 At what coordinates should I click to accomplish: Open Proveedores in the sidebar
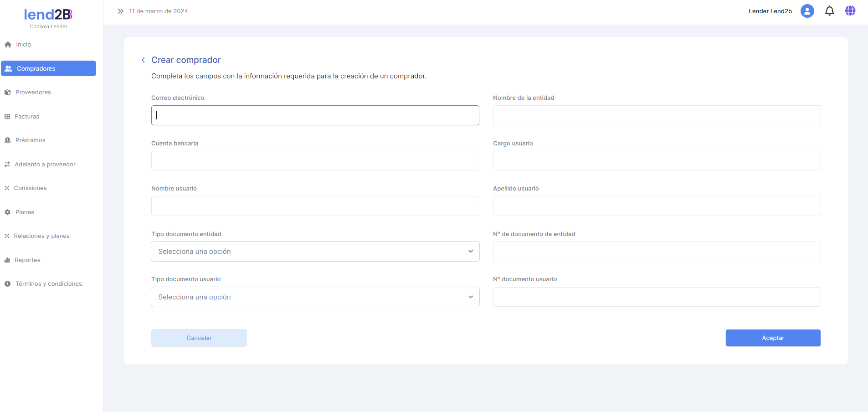(x=33, y=93)
